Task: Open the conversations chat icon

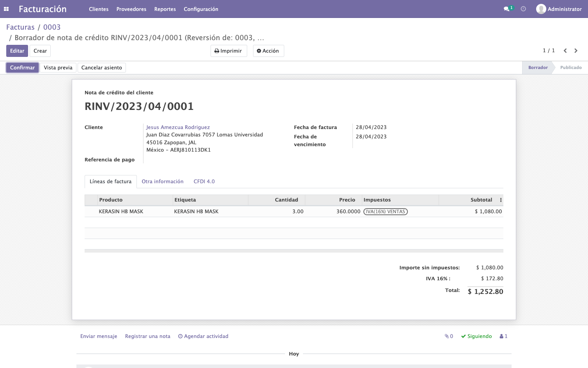Action: click(507, 9)
